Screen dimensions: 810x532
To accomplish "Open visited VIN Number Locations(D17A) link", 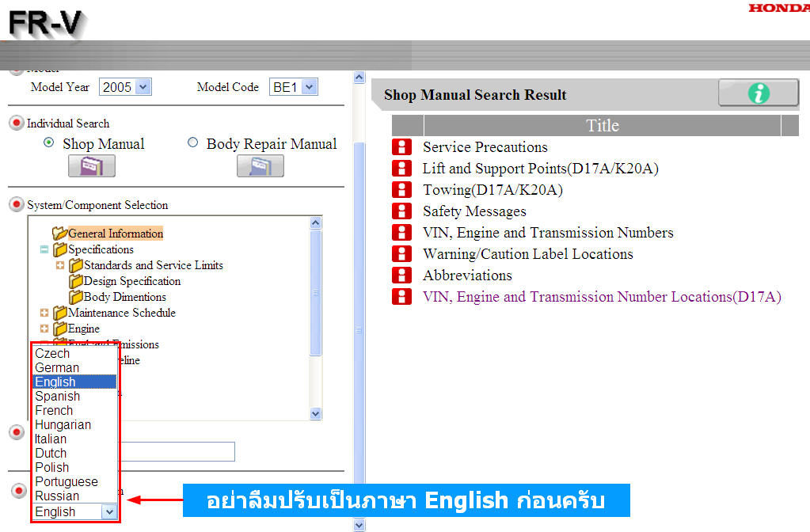I will pyautogui.click(x=602, y=297).
